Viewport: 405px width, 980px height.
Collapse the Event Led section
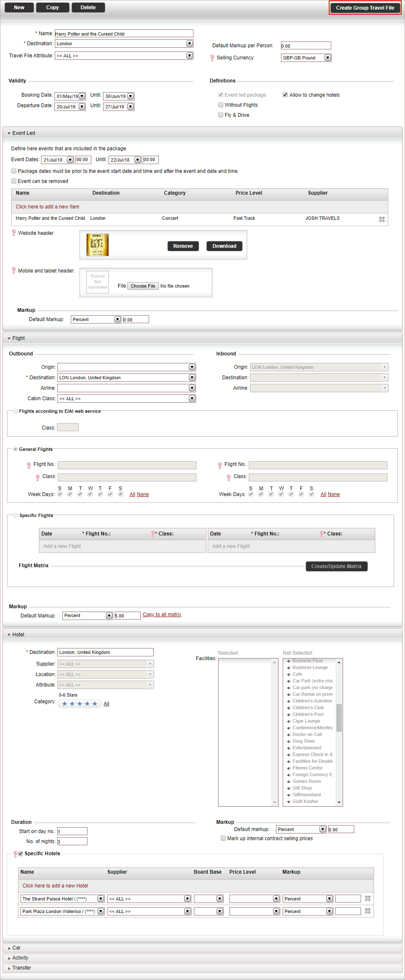pyautogui.click(x=9, y=133)
